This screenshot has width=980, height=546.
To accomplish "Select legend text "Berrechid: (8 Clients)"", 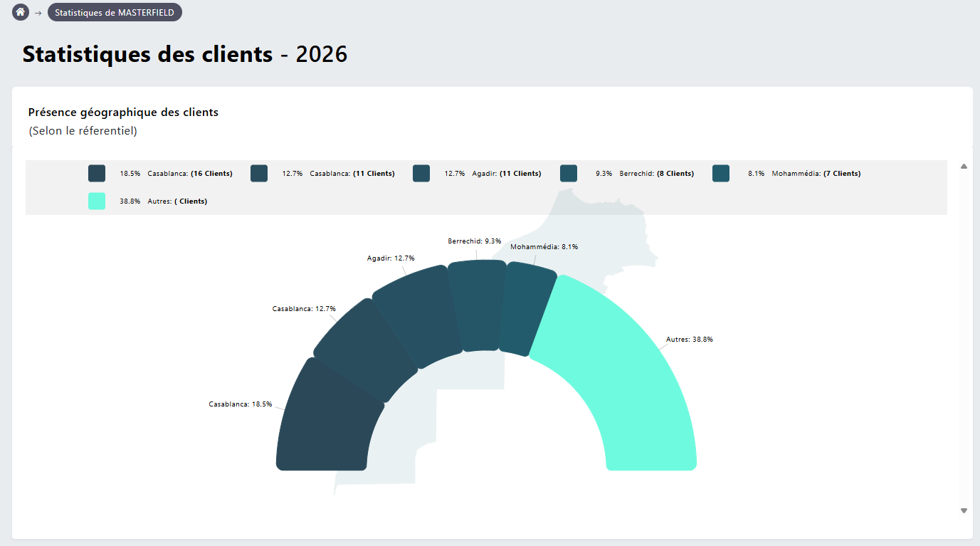I will point(657,174).
